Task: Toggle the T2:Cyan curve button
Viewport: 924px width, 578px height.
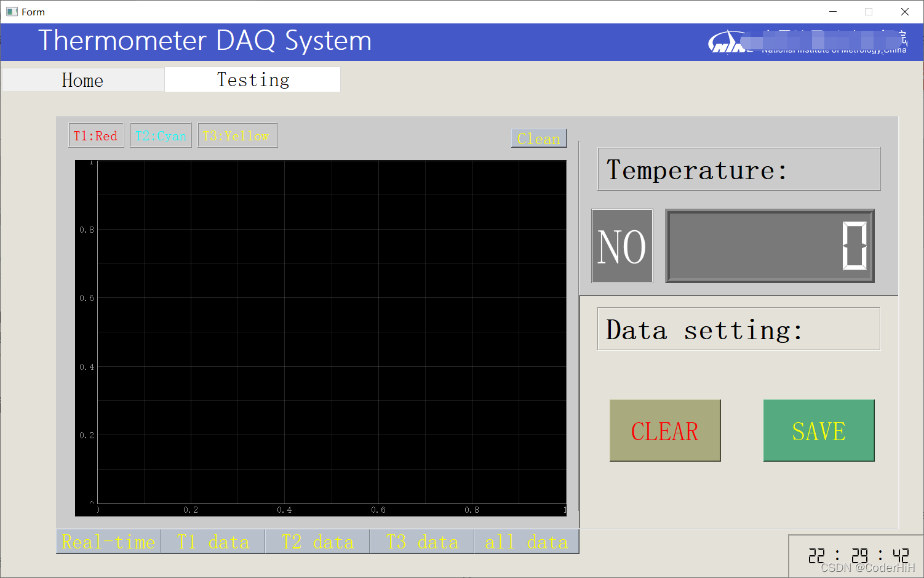Action: click(161, 135)
